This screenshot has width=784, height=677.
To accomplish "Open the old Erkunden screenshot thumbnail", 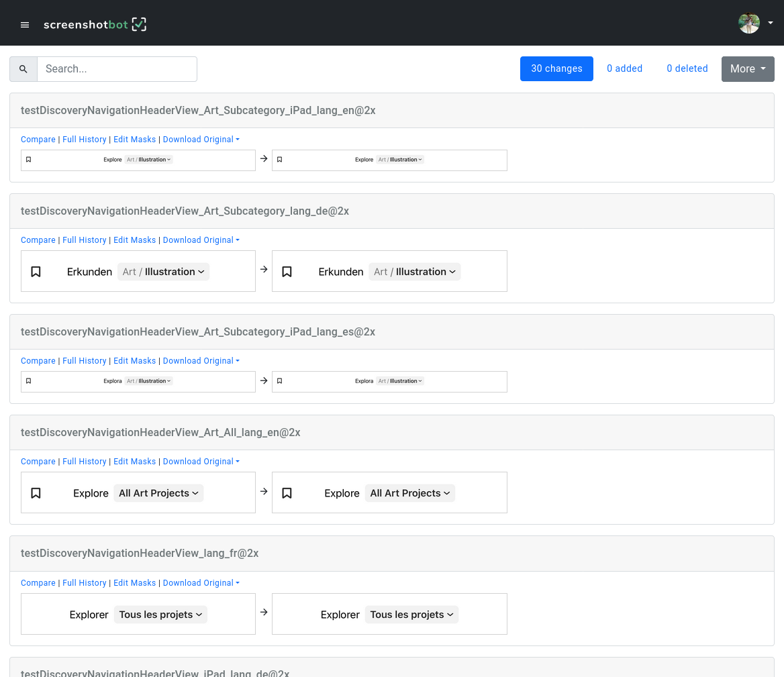I will tap(138, 271).
